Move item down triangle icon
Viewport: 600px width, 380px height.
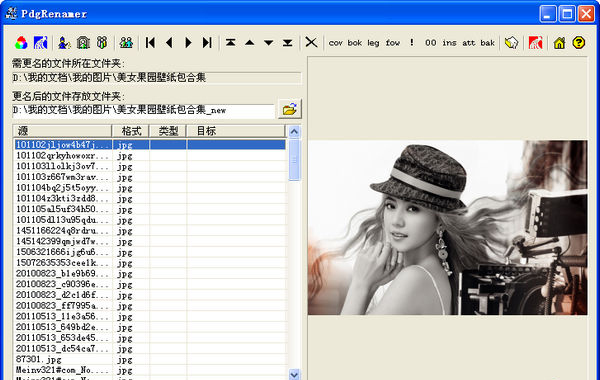tap(269, 42)
